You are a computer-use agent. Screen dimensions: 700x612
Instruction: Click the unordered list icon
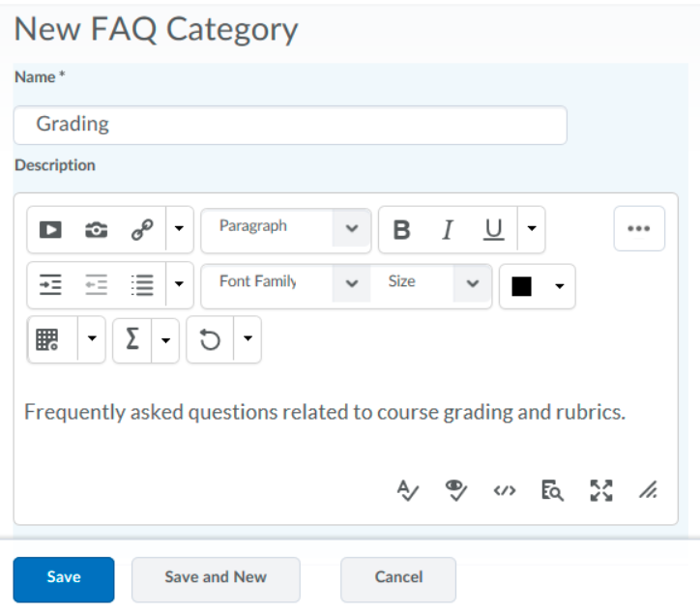[142, 284]
